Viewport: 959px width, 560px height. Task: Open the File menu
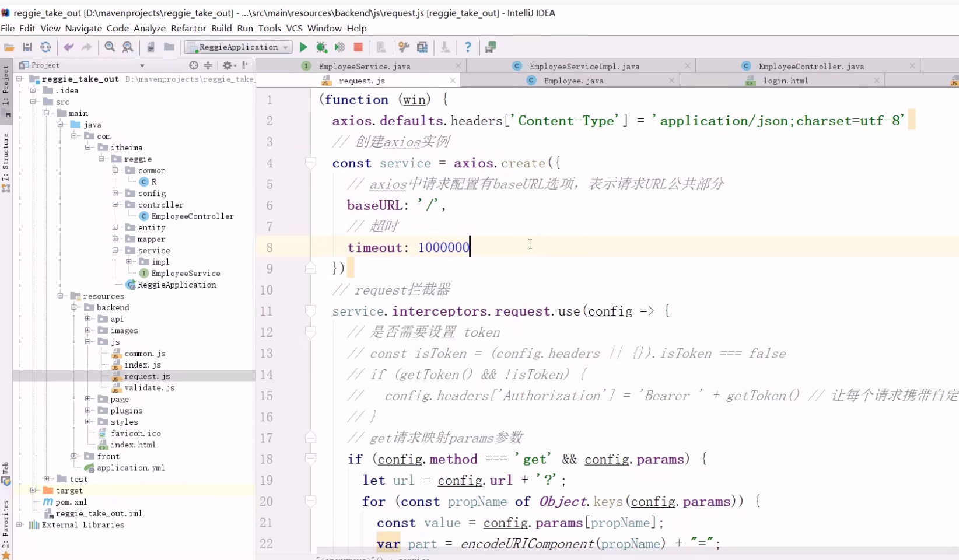point(8,28)
